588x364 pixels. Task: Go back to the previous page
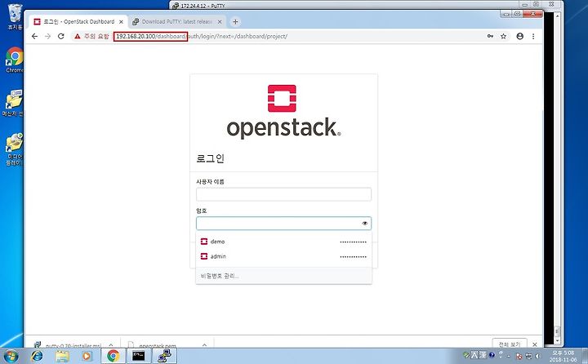click(34, 37)
